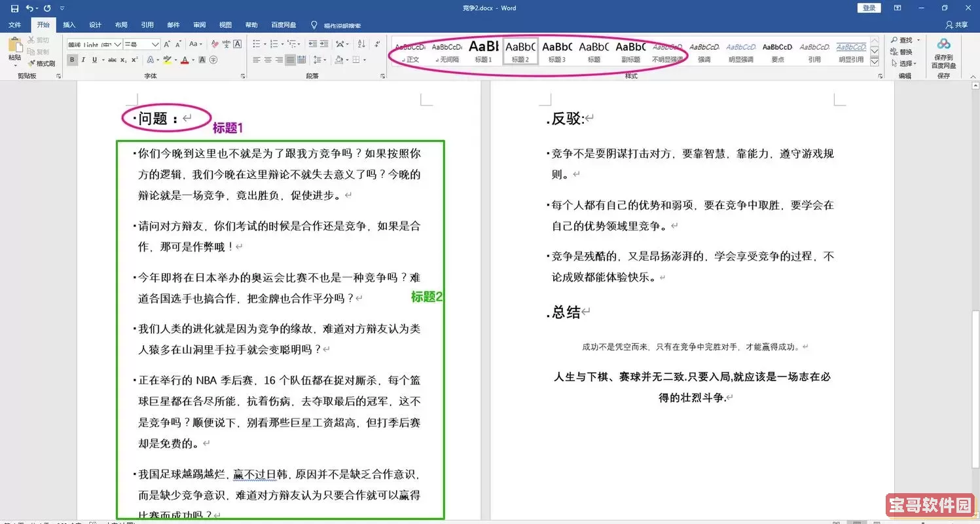Open the font color picker
This screenshot has height=524, width=980.
(x=185, y=59)
